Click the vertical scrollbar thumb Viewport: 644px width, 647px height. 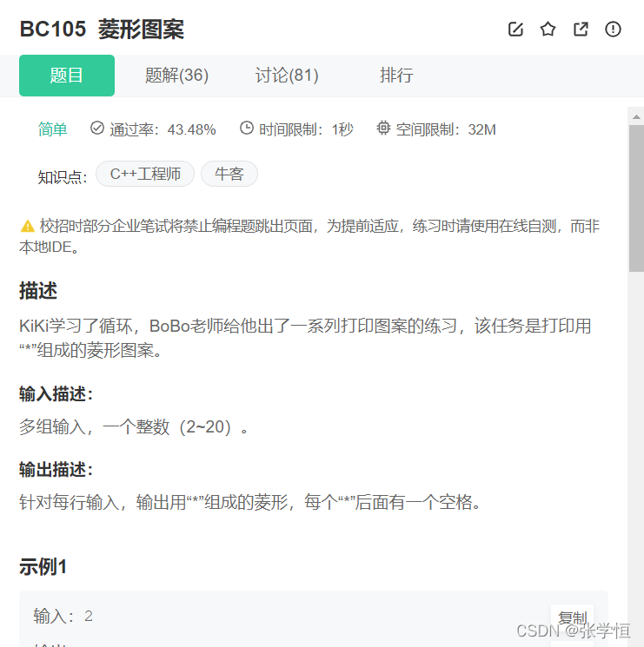(636, 199)
